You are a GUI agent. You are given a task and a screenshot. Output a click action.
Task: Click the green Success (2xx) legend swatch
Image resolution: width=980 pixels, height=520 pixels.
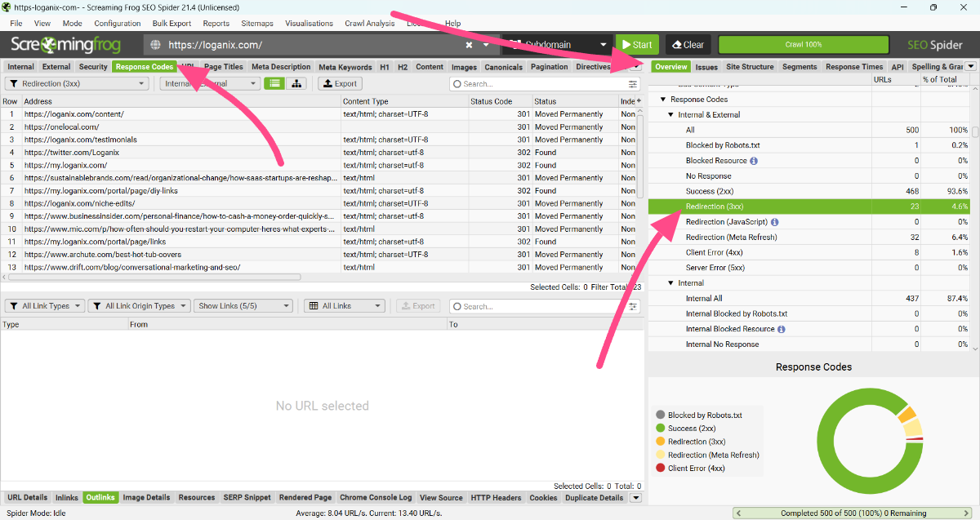[x=660, y=429]
